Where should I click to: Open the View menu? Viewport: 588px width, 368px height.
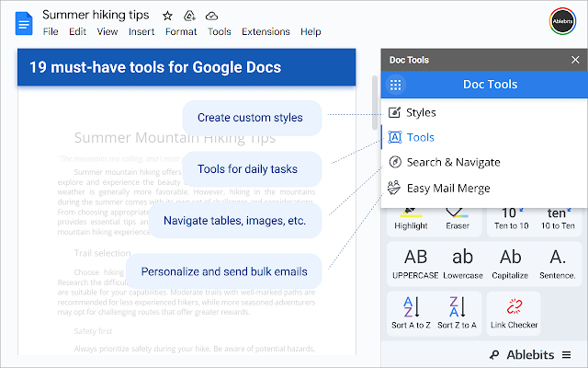[107, 31]
